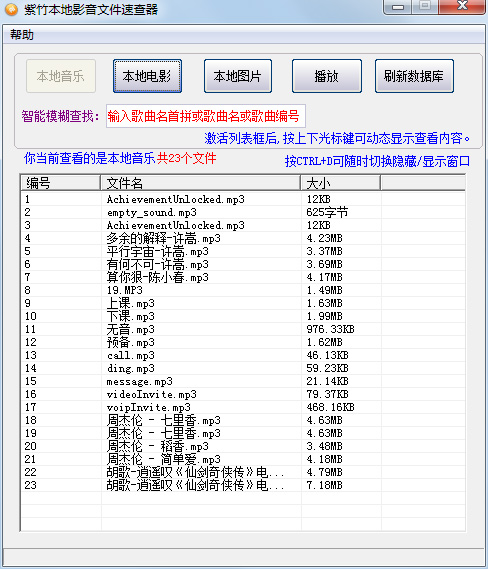Click number 15 in 编号 column
The image size is (488, 569).
[30, 381]
